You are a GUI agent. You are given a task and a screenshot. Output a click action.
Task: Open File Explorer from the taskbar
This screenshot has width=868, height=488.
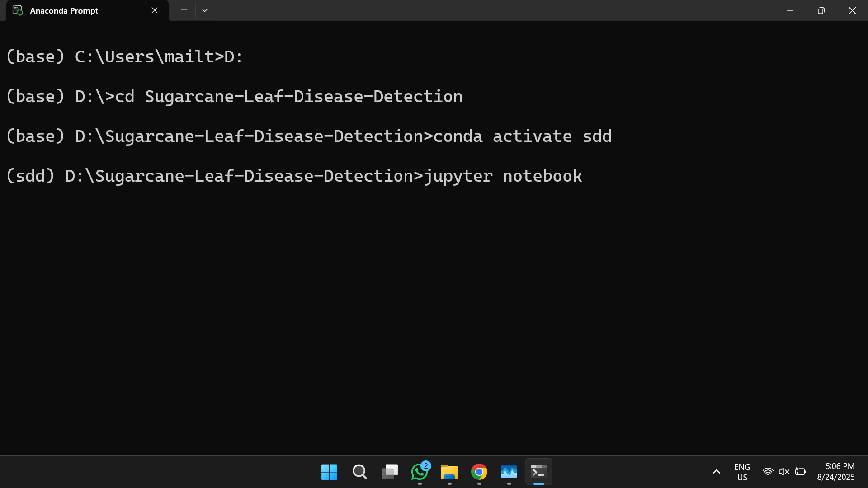449,472
